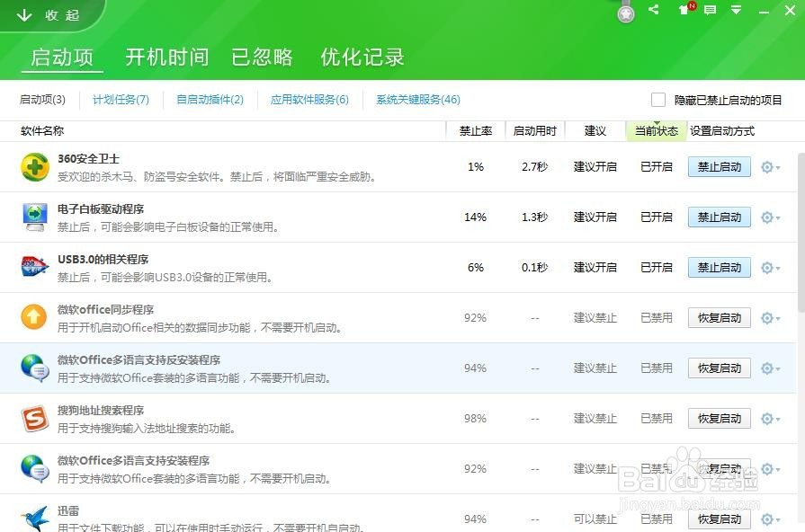Open the 系统关键服务(46) sub-tab

click(418, 100)
